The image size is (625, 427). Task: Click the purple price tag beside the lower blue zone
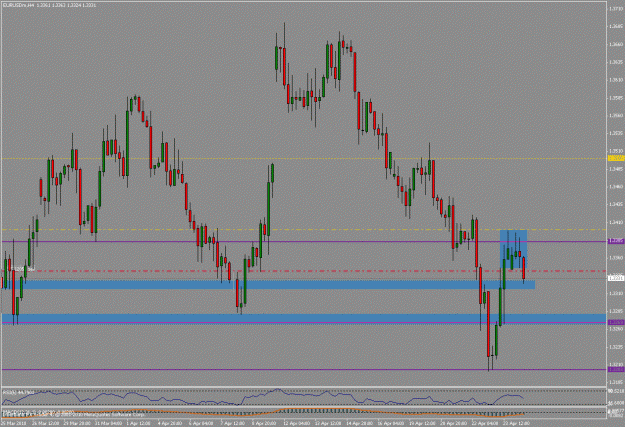click(x=616, y=322)
